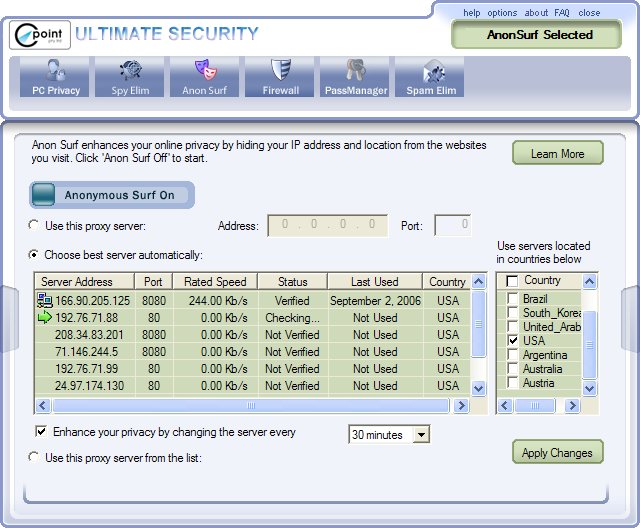
Task: Toggle the Country header select-all checkbox
Action: 512,281
